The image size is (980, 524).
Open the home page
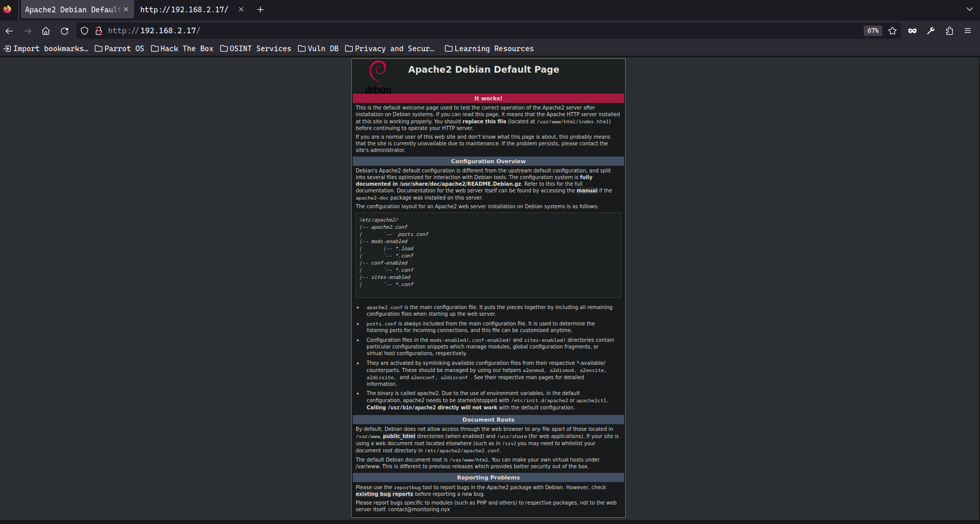pos(46,31)
